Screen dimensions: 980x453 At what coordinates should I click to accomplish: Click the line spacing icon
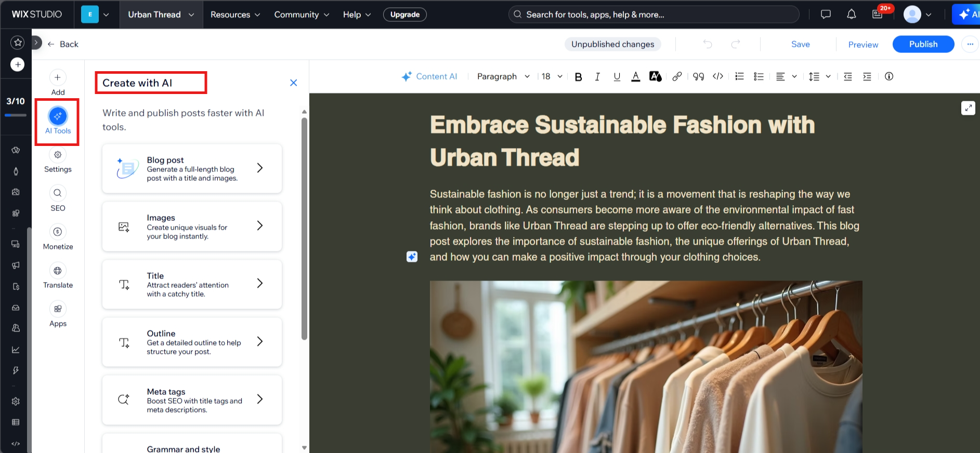[814, 76]
